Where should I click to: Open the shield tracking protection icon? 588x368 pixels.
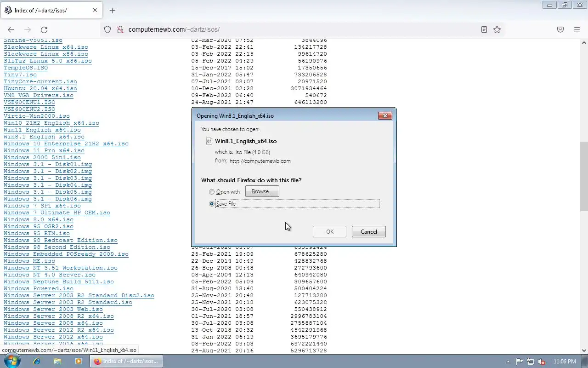107,29
